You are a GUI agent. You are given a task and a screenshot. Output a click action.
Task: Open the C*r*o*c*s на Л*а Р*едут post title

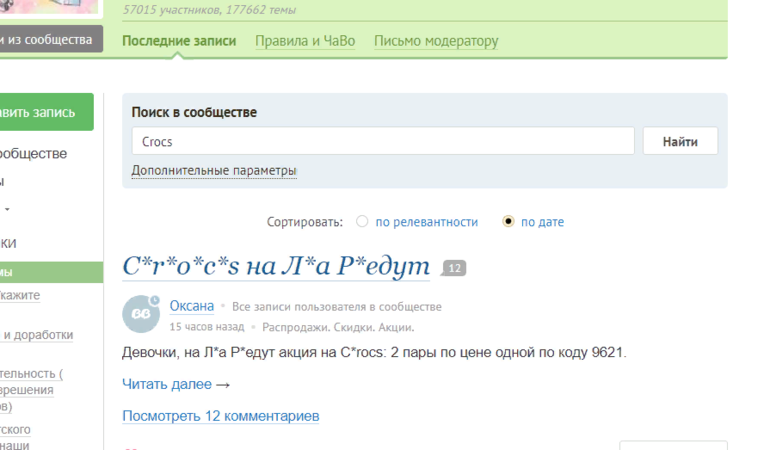tap(276, 267)
